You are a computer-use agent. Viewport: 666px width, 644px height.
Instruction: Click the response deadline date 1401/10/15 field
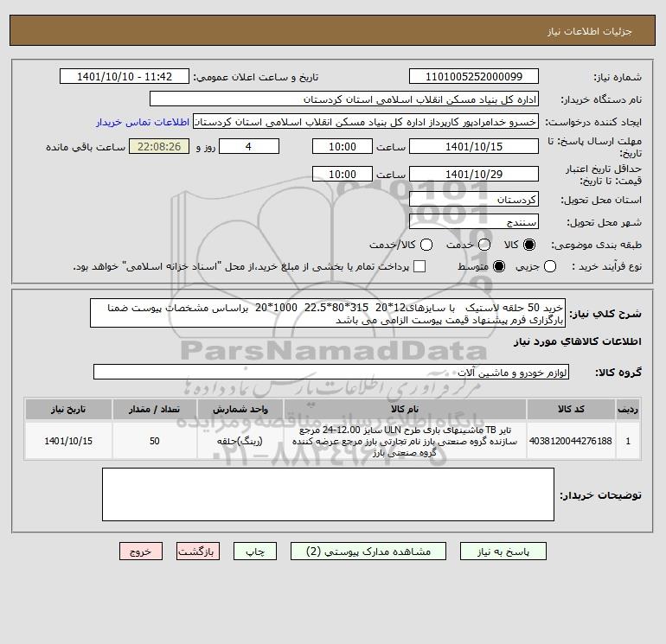[474, 146]
